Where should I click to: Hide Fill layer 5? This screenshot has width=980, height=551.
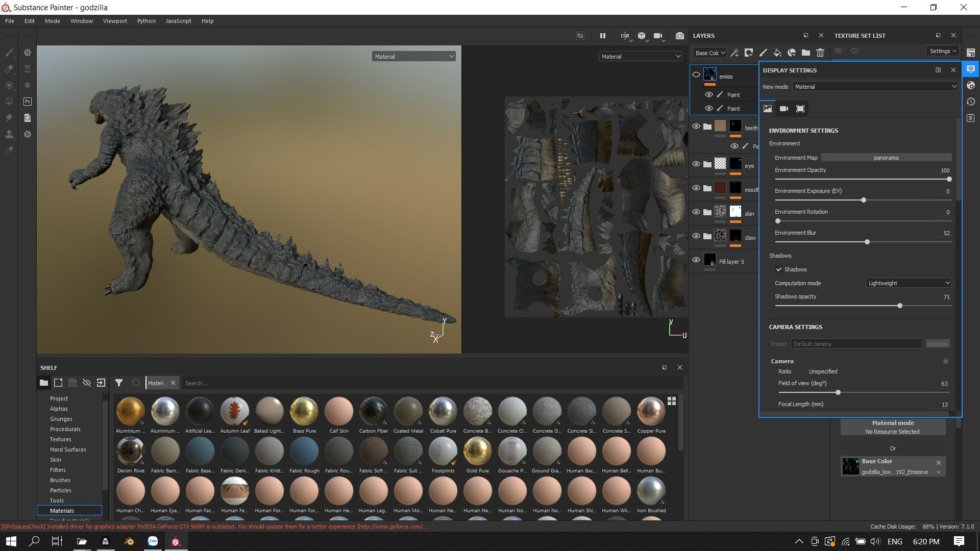coord(696,260)
